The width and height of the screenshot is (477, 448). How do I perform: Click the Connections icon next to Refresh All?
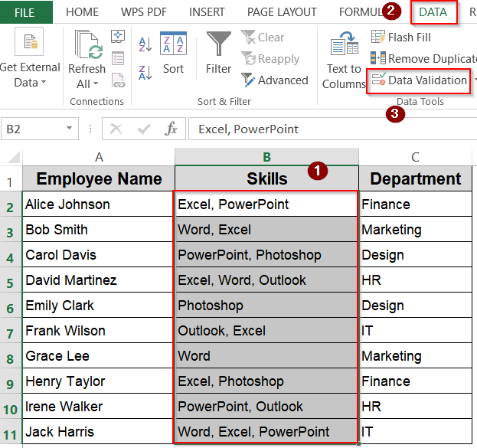point(118,36)
